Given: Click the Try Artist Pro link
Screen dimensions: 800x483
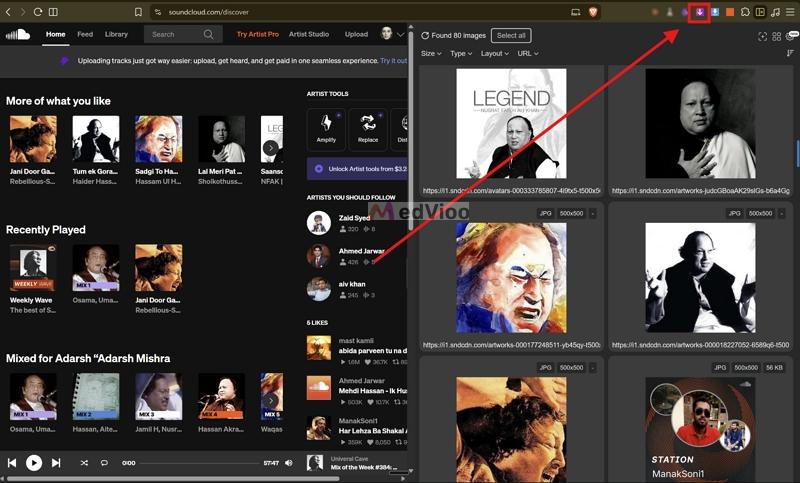Looking at the screenshot, I should [x=258, y=34].
